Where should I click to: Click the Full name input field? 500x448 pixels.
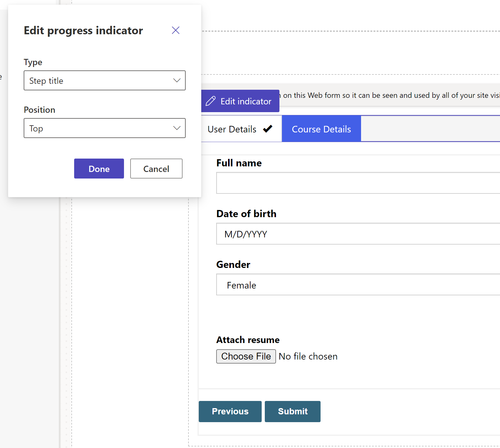pos(343,183)
